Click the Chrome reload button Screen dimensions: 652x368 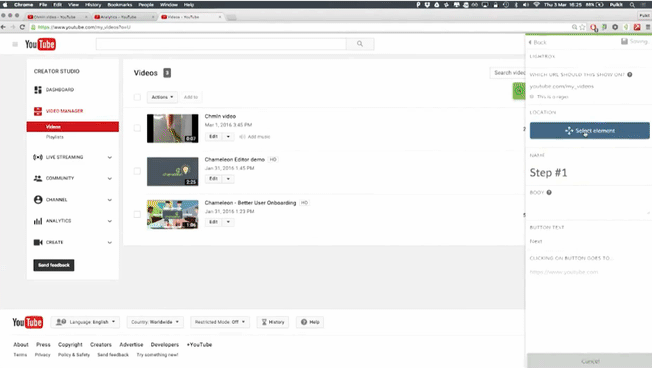(x=22, y=27)
